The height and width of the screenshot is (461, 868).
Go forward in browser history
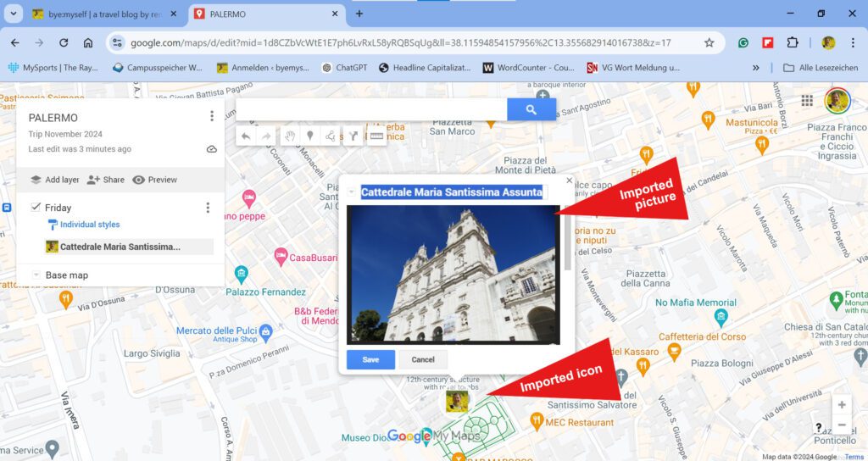coord(39,42)
